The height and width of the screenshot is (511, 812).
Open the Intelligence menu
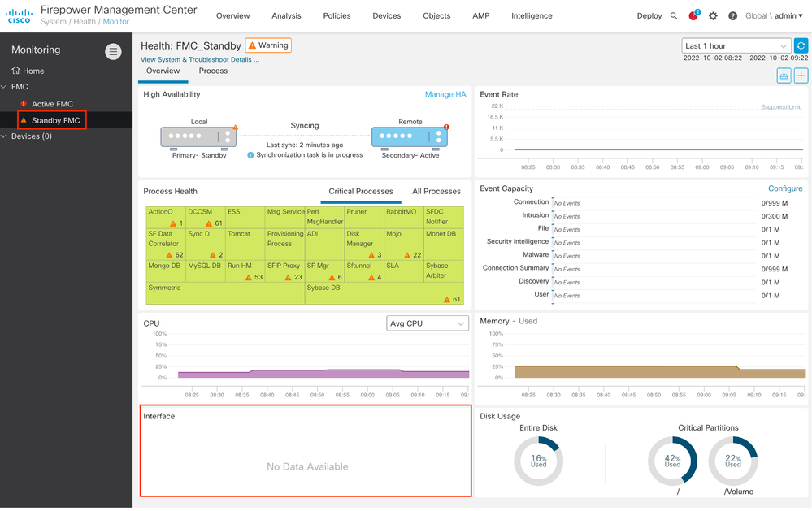coord(532,16)
